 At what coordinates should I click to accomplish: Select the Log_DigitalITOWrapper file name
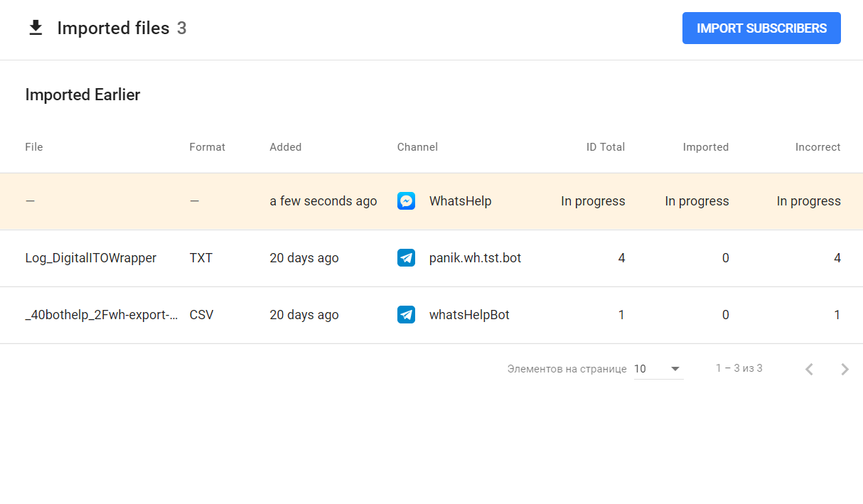click(x=91, y=258)
